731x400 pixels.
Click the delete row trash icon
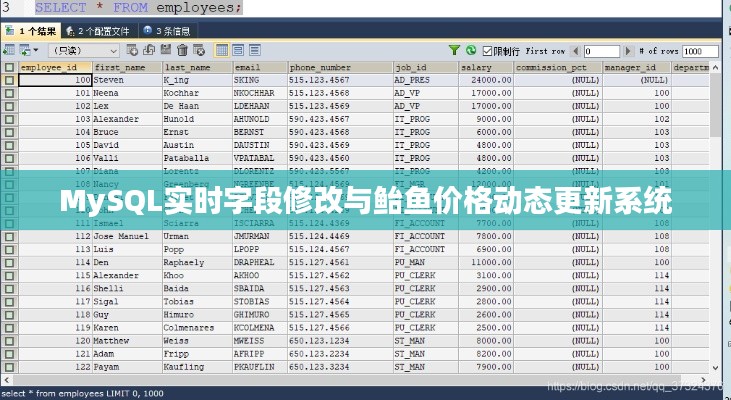click(x=182, y=50)
